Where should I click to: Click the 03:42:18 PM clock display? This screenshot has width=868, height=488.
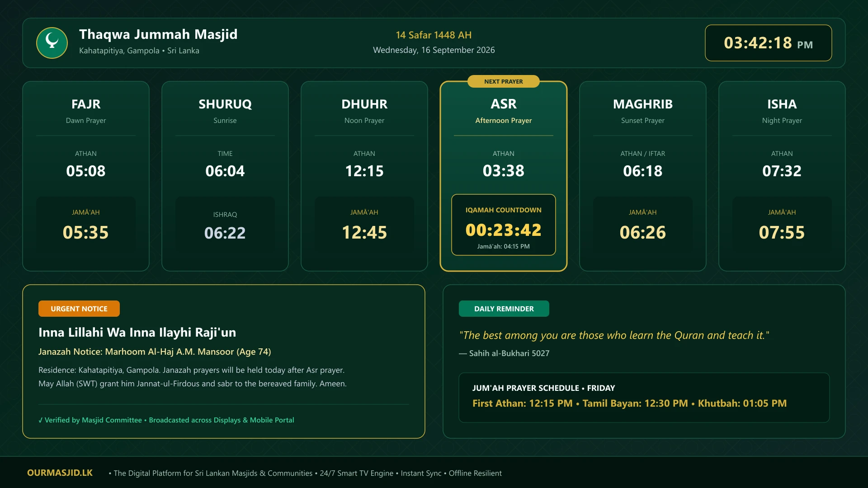tap(768, 43)
